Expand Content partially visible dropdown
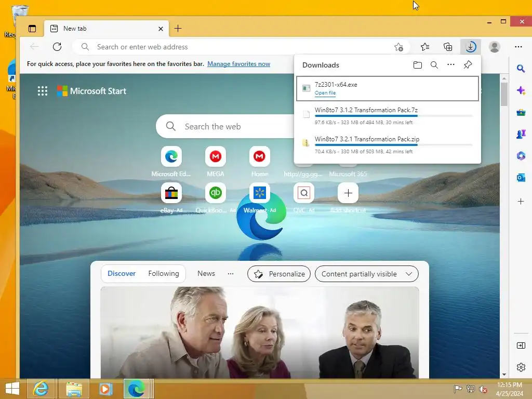532x399 pixels. tap(366, 274)
